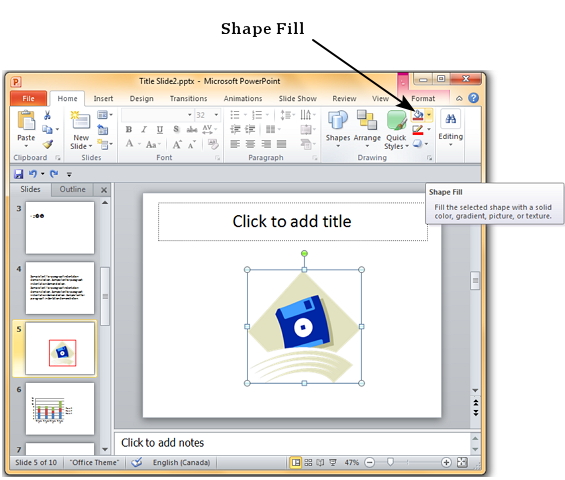The width and height of the screenshot is (565, 480).
Task: Toggle Strikethrough formatting
Action: pos(192,129)
